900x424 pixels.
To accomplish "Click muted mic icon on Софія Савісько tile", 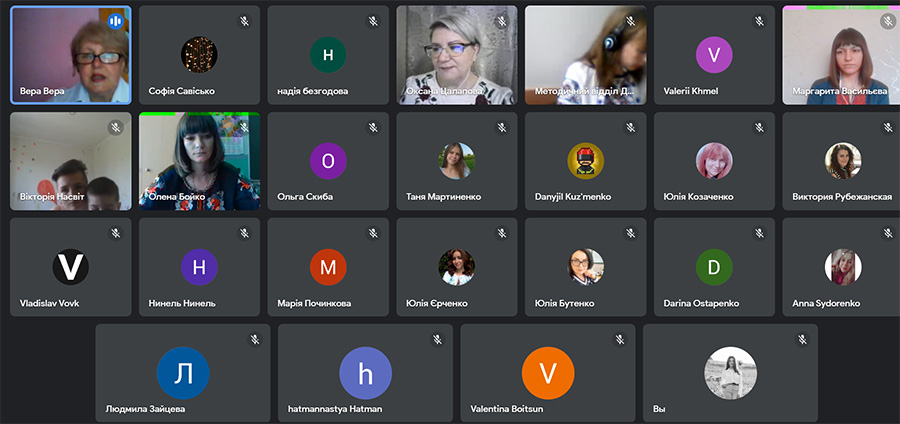I will 245,22.
